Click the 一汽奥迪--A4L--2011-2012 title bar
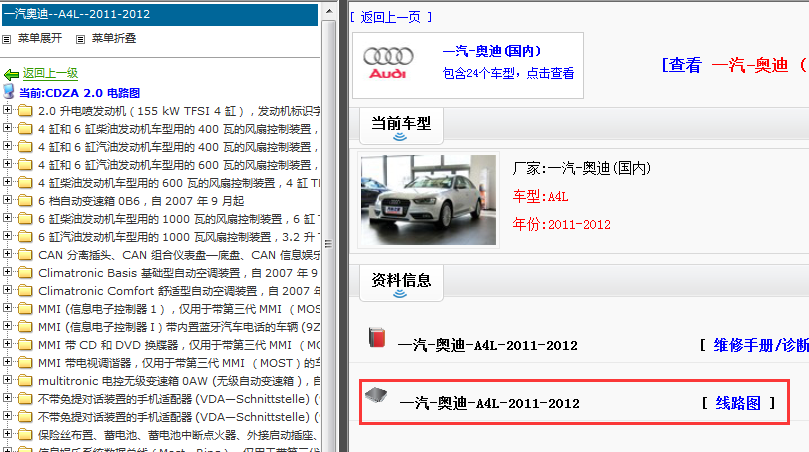This screenshot has width=809, height=452. [160, 14]
